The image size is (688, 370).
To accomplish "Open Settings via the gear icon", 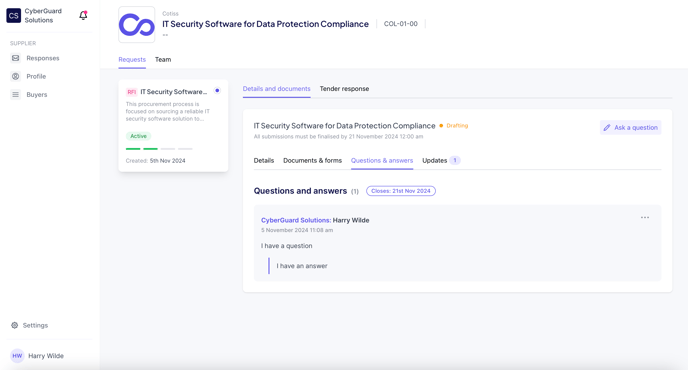I will click(x=14, y=325).
